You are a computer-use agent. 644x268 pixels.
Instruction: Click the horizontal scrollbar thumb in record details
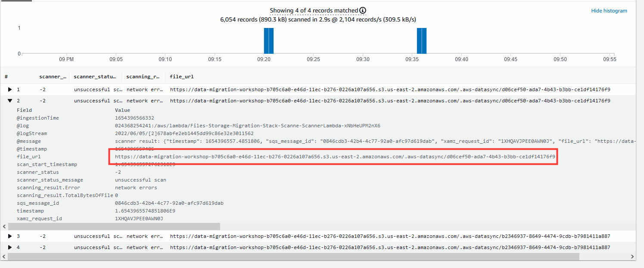[114, 226]
